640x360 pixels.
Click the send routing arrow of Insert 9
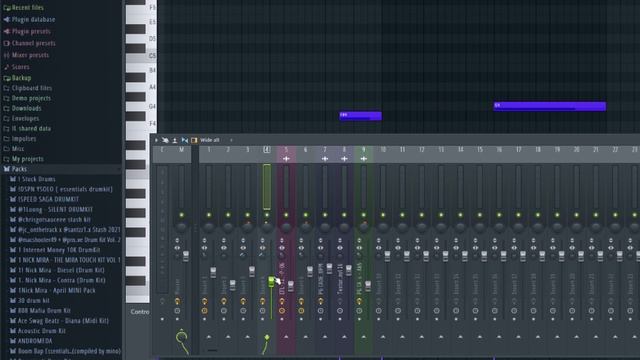(364, 337)
